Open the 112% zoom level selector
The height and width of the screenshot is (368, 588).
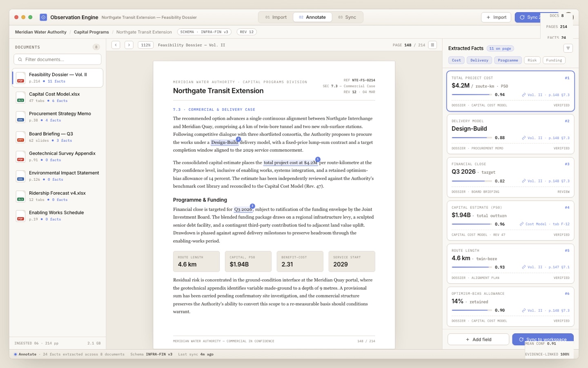pos(146,45)
